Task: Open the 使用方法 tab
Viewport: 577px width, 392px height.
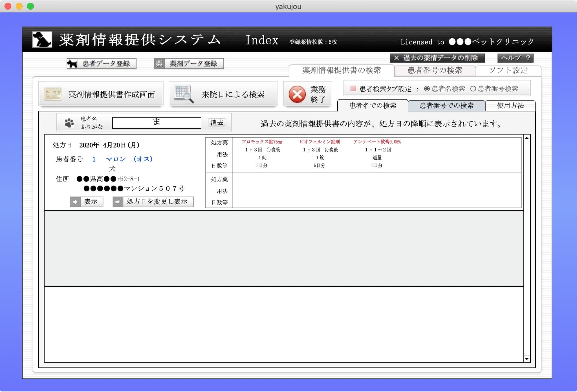Action: click(x=510, y=106)
